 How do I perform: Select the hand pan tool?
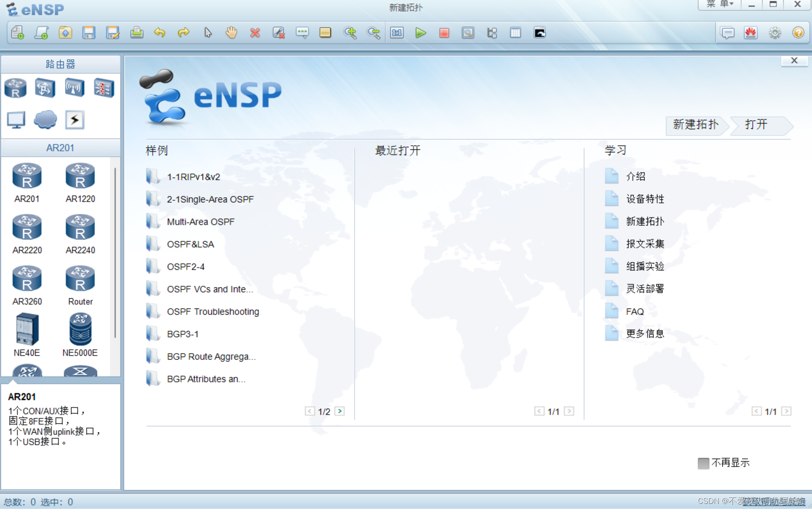pyautogui.click(x=231, y=33)
